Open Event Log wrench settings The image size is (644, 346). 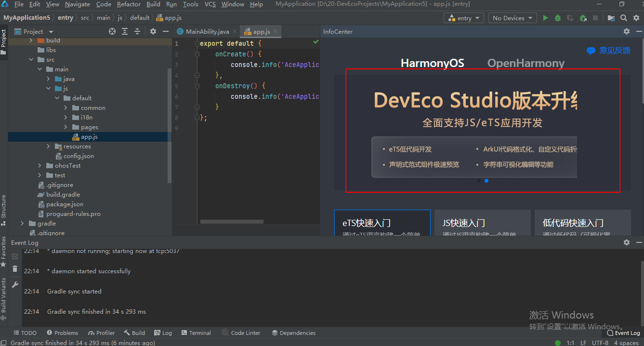15,285
